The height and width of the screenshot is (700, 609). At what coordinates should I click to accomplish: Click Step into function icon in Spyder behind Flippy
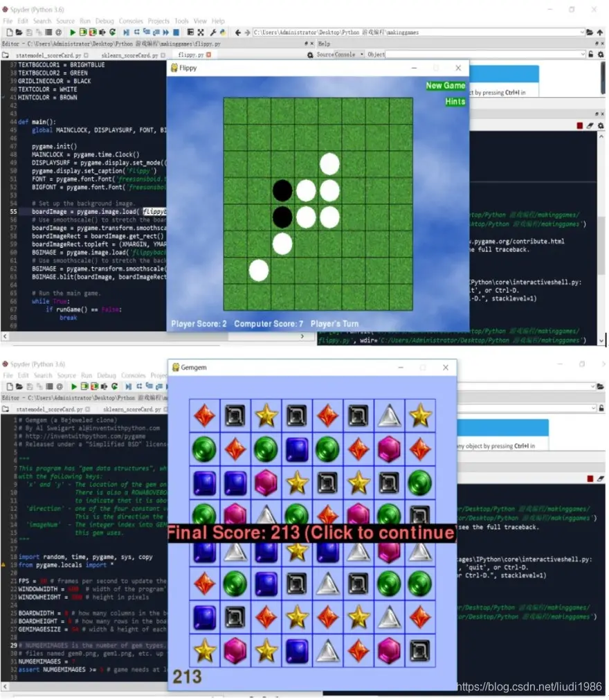pyautogui.click(x=146, y=32)
